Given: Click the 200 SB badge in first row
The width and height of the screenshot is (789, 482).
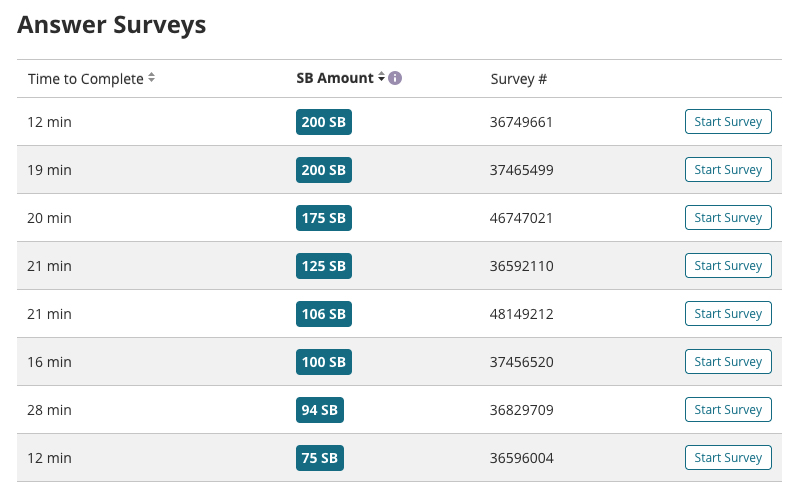Looking at the screenshot, I should click(324, 122).
